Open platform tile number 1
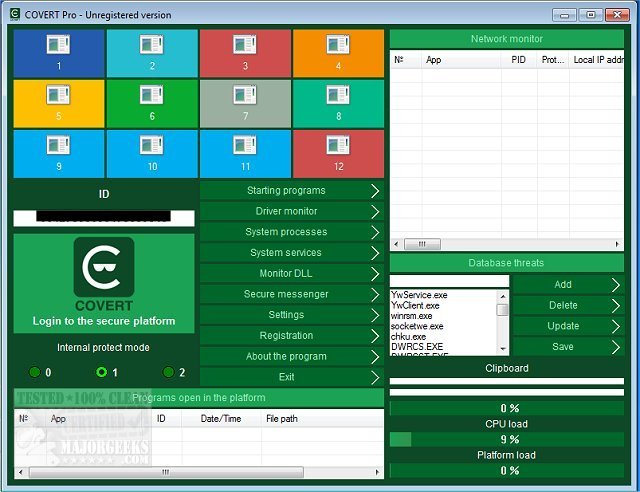The width and height of the screenshot is (640, 492). (x=59, y=53)
